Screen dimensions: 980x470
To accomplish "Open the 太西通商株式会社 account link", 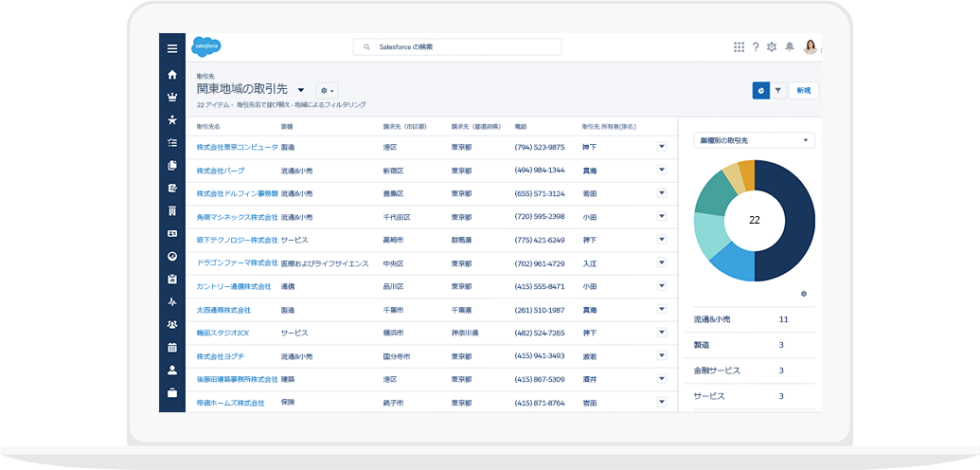I will tap(223, 310).
